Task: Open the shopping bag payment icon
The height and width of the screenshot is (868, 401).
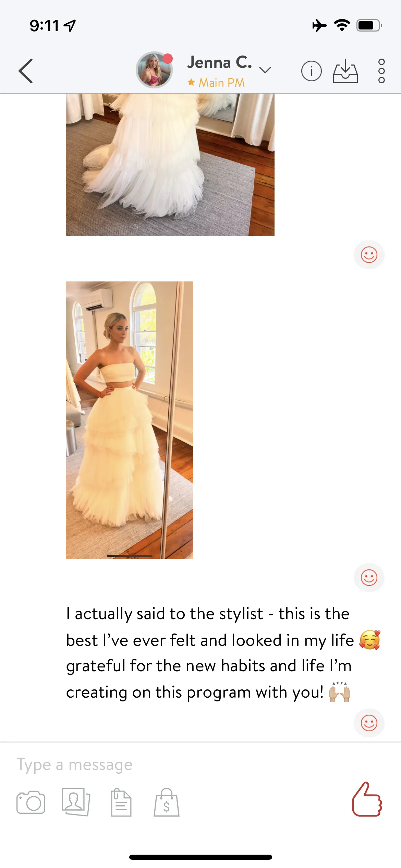Action: click(x=166, y=802)
